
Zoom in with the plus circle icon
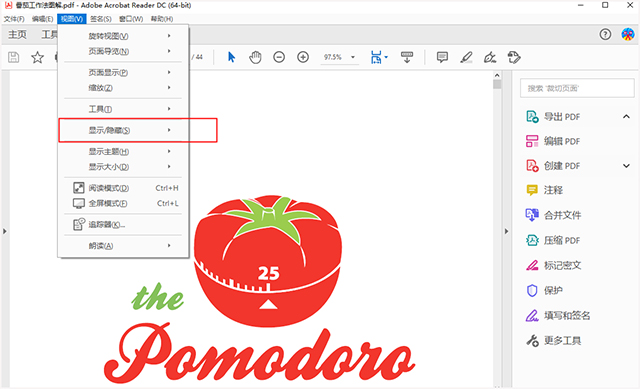(303, 57)
